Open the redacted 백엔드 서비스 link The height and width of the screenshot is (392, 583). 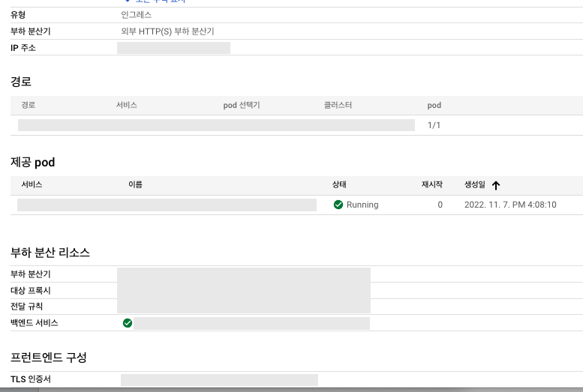click(x=251, y=323)
